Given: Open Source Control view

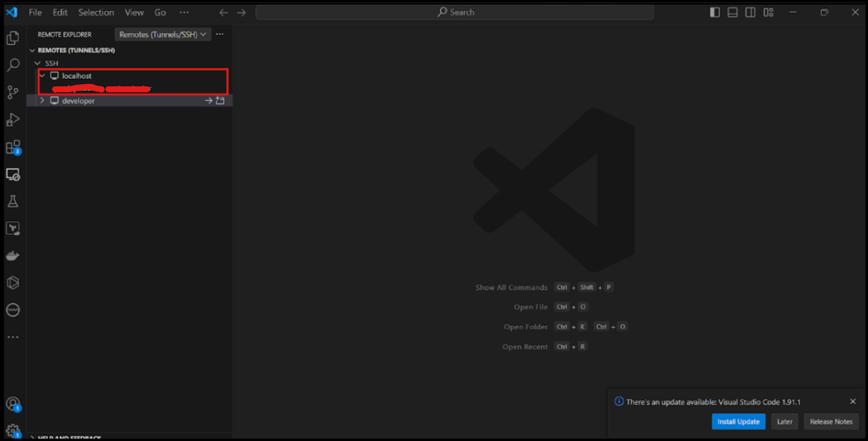Looking at the screenshot, I should [x=13, y=92].
